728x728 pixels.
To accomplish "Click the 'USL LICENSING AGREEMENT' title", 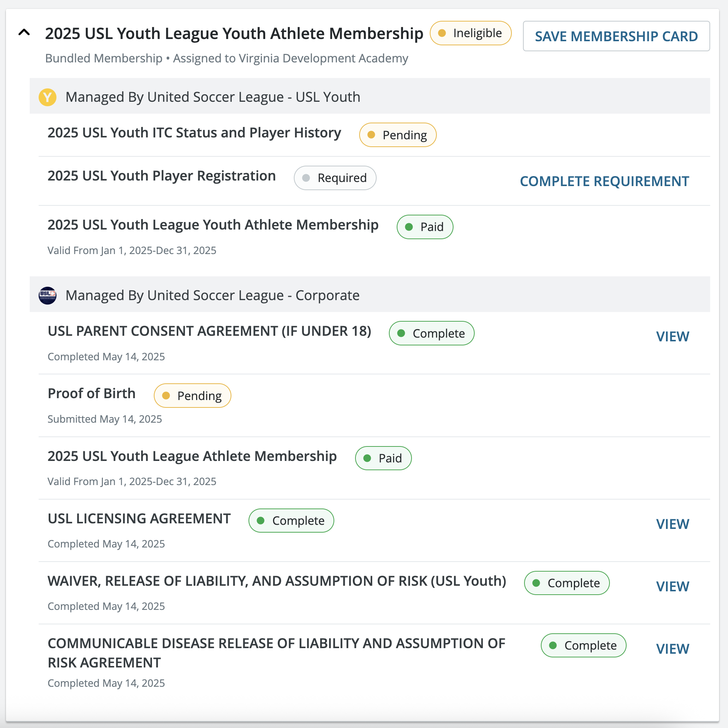I will pos(139,519).
